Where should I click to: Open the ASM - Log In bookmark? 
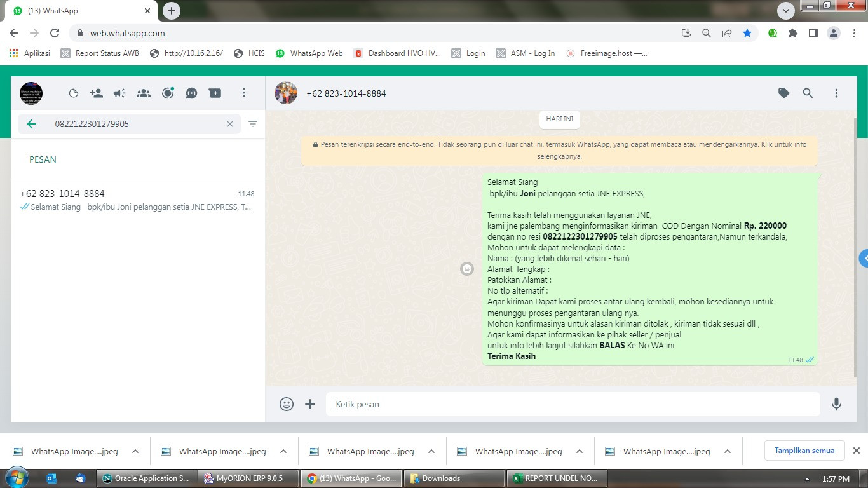point(526,53)
